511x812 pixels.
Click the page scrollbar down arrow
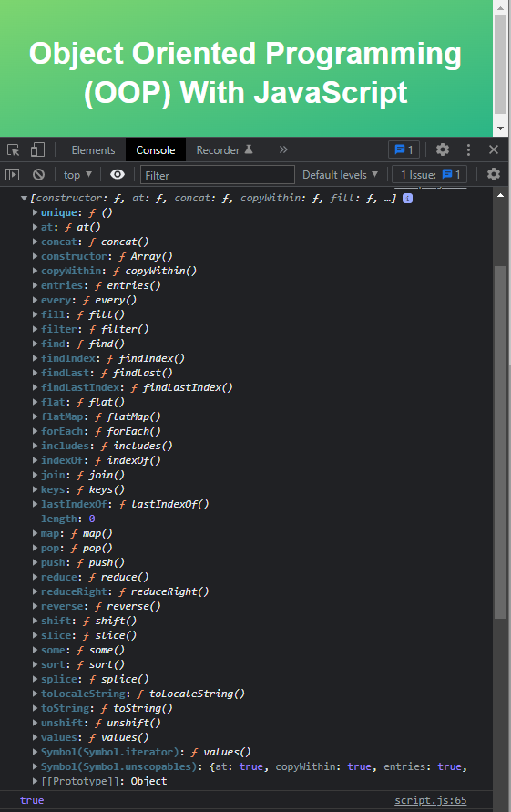click(500, 128)
